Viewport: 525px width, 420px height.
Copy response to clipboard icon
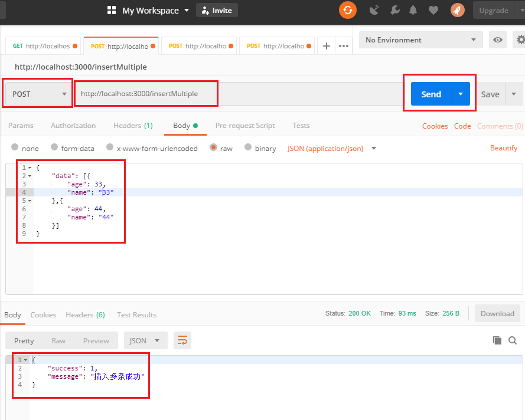click(x=497, y=340)
